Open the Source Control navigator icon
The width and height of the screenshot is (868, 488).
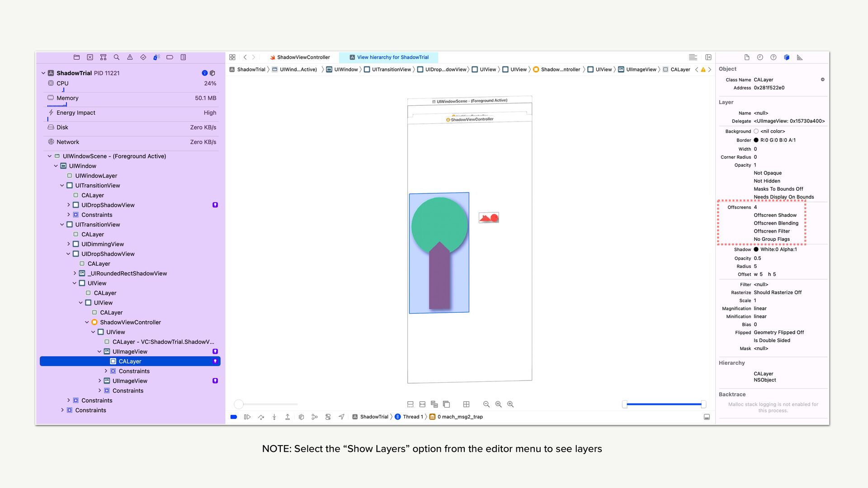[x=90, y=57]
